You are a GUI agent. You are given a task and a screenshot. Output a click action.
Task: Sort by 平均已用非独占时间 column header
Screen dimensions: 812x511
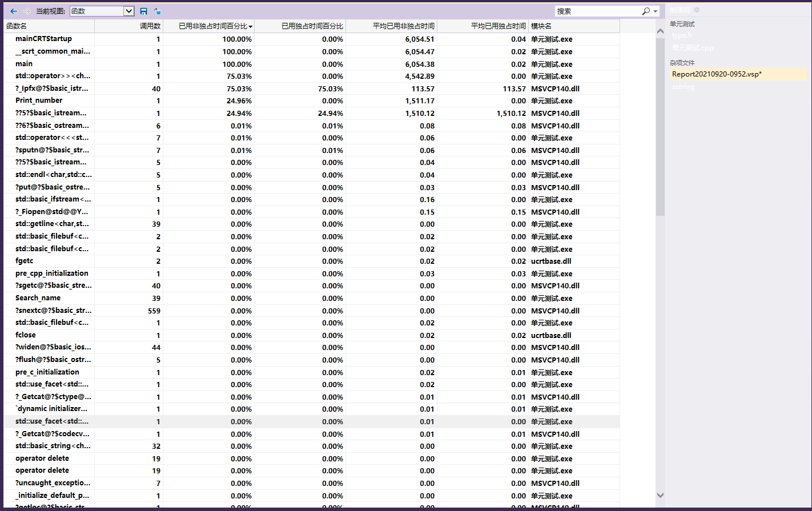tap(392, 26)
